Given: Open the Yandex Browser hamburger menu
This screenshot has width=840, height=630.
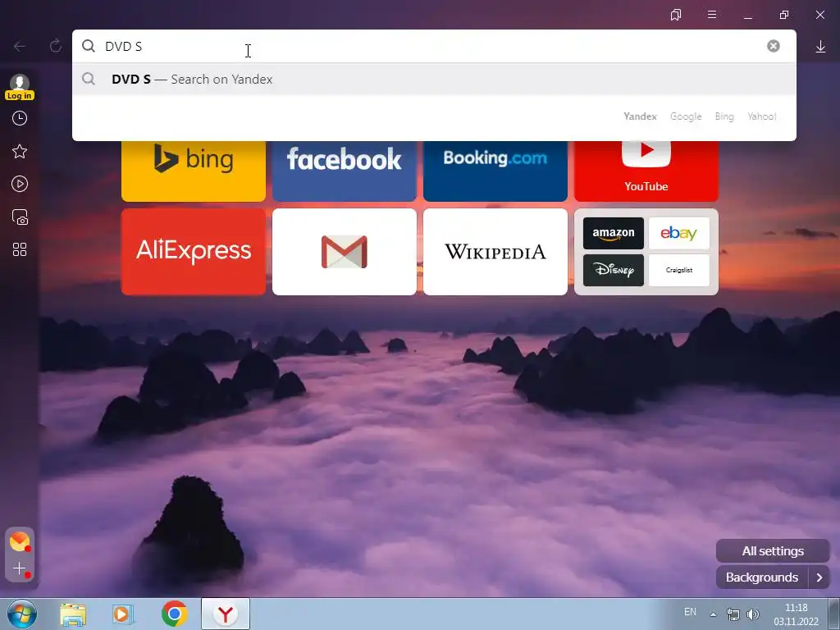Looking at the screenshot, I should tap(712, 15).
